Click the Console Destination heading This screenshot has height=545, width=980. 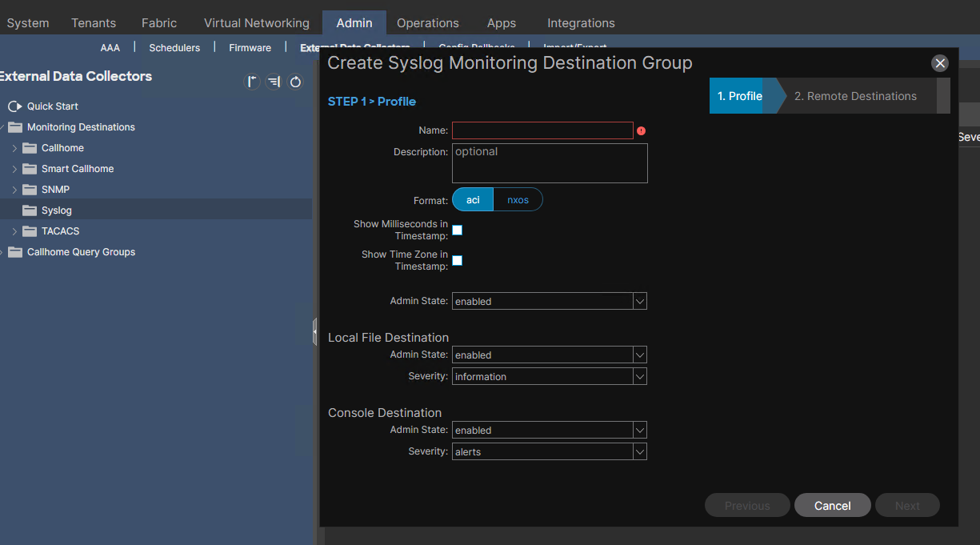click(x=385, y=413)
